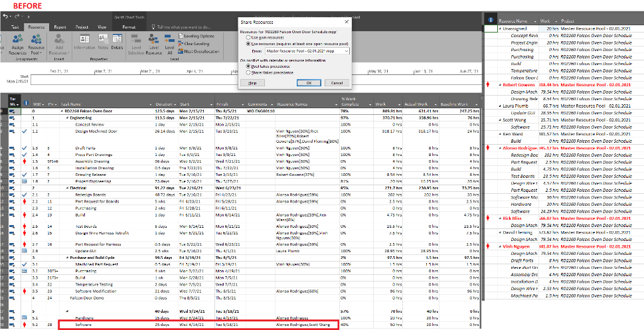Click Level All

(x=169, y=44)
